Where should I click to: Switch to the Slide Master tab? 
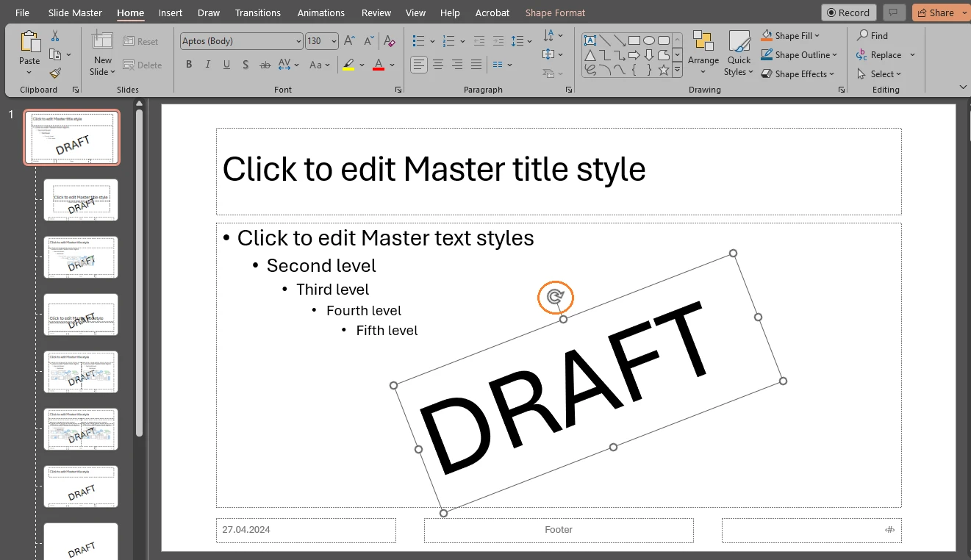(74, 12)
